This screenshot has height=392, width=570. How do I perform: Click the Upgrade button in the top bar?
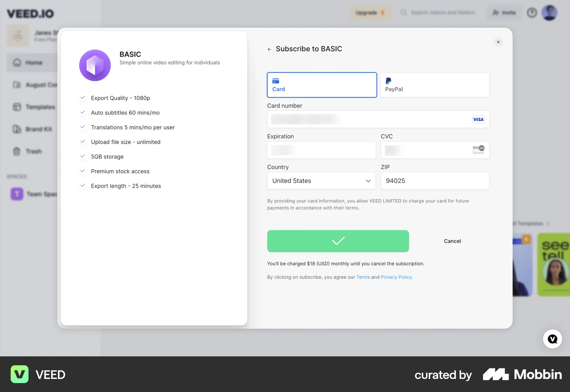370,12
